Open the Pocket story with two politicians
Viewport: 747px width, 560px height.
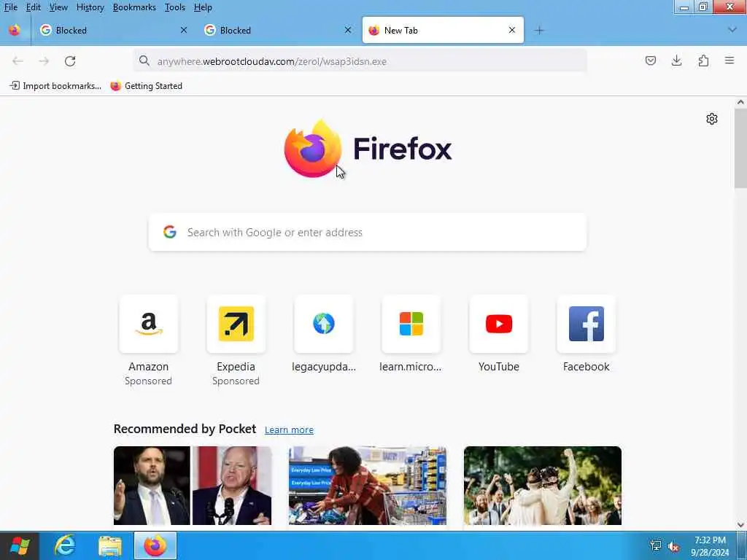click(x=193, y=486)
